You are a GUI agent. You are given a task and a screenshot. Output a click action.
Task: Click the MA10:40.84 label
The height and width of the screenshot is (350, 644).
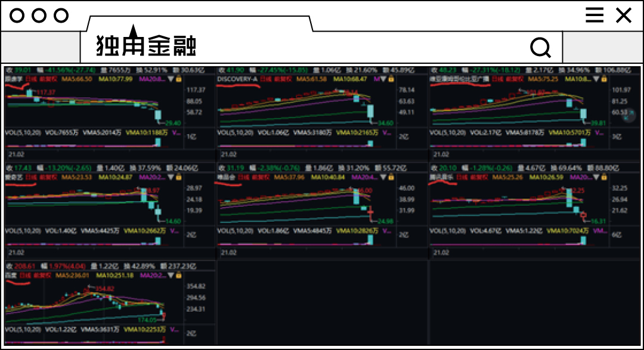click(x=328, y=177)
